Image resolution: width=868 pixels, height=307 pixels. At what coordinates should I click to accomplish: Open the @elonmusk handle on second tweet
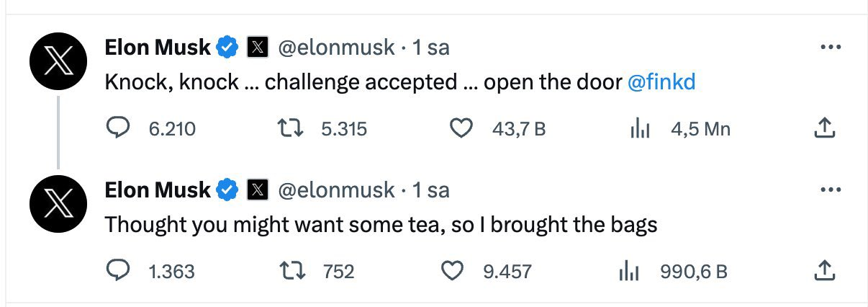[336, 190]
